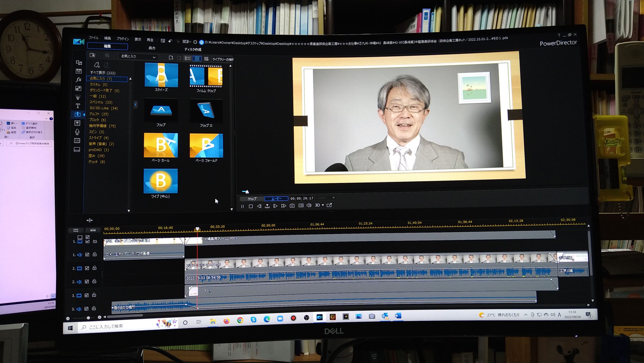
Task: Open preferences gear icon
Action: 195,42
